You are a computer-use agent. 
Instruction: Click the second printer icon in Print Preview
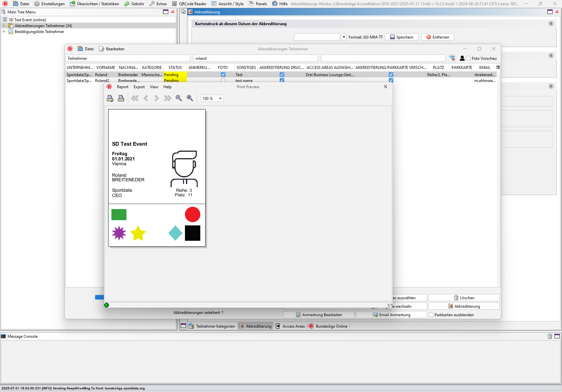click(121, 98)
